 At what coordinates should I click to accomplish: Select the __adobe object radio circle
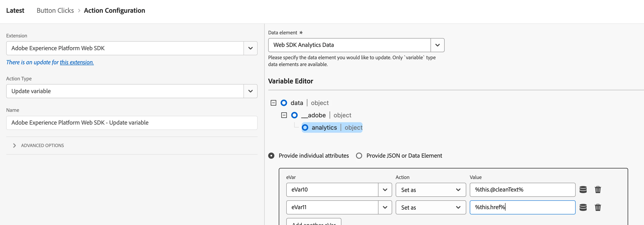(294, 115)
